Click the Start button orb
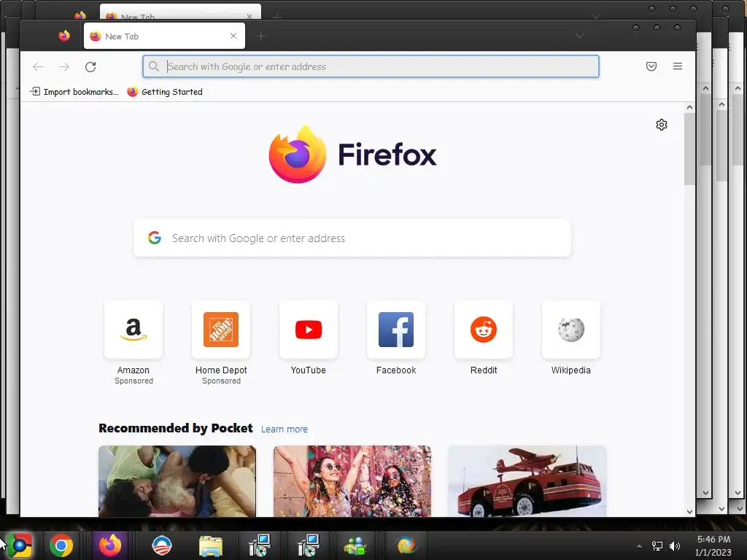Screen dimensions: 747x560 pyautogui.click(x=20, y=545)
